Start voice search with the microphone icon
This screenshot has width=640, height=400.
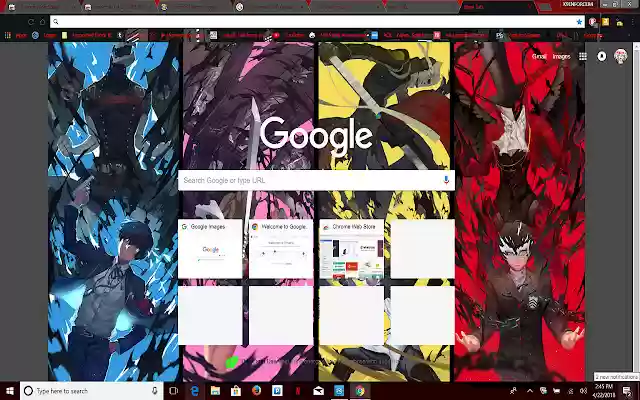coord(446,180)
